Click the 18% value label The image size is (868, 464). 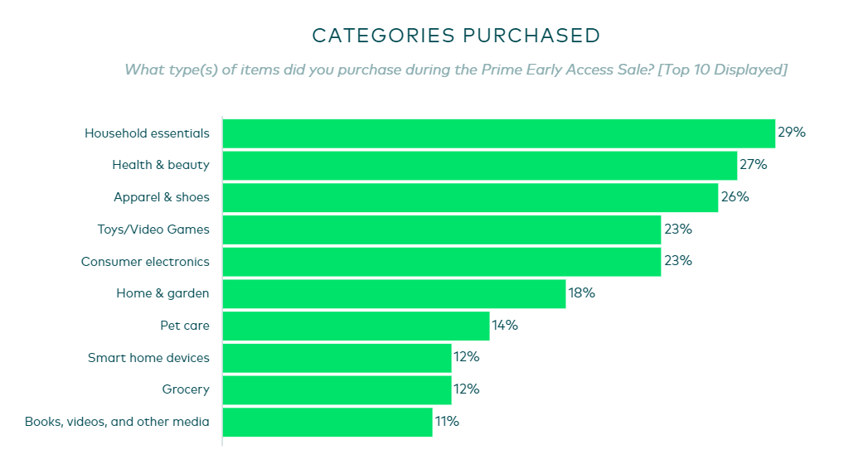tap(582, 293)
